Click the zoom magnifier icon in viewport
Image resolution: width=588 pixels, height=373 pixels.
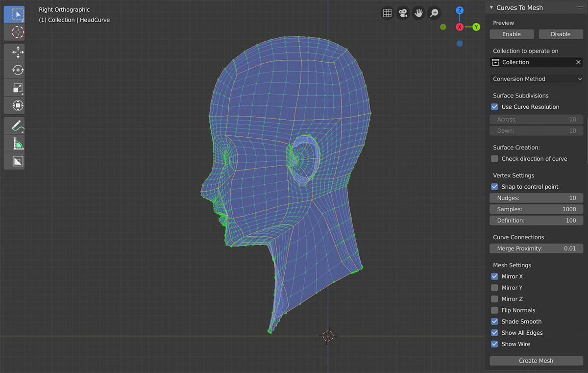(x=434, y=13)
